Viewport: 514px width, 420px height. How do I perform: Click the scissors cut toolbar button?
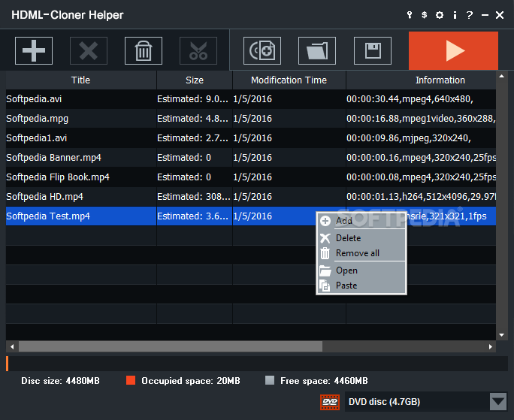click(198, 50)
